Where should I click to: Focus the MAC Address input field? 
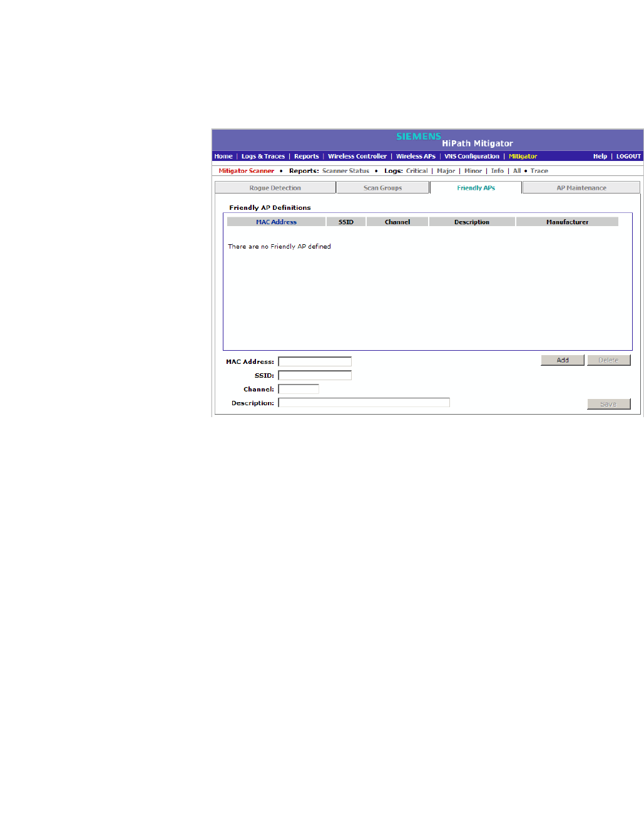pos(315,362)
